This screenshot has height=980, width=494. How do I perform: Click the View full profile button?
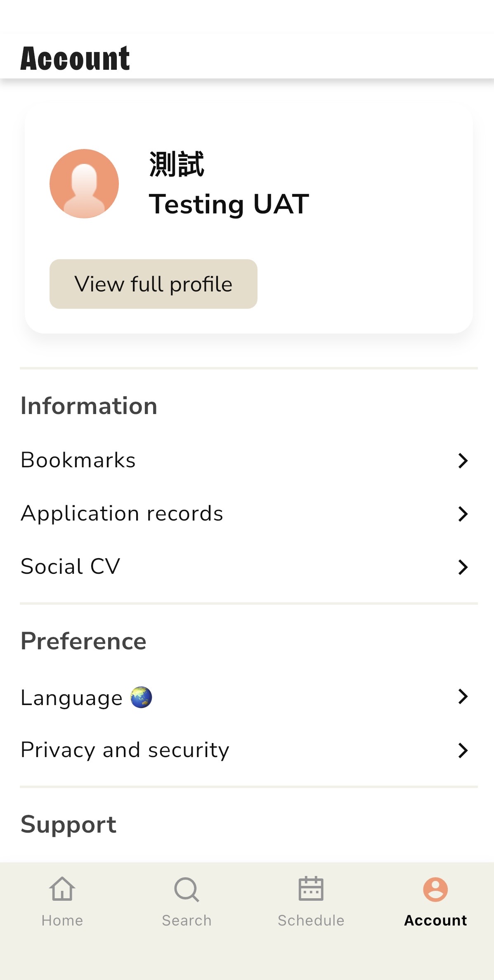click(153, 284)
